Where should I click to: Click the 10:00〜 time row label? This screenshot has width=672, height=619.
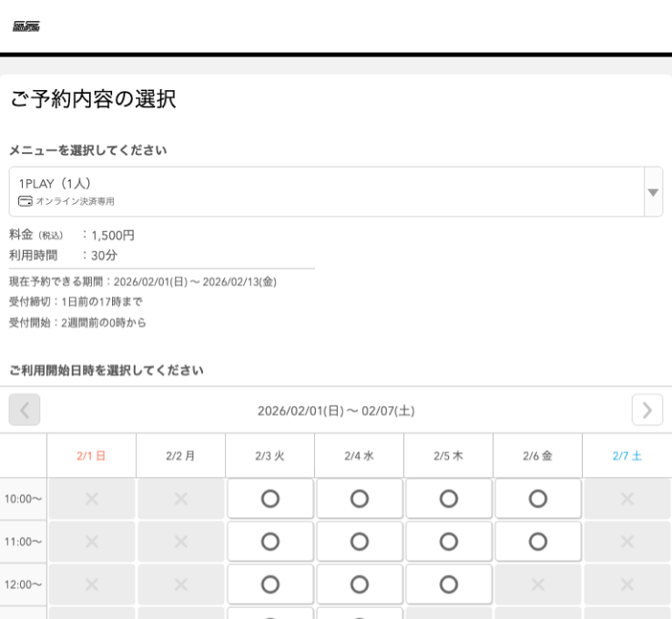click(23, 499)
